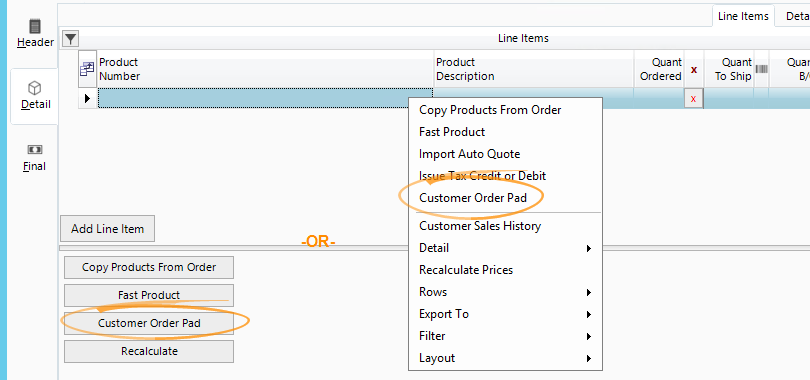Screen dimensions: 810x380
Task: Click the Recalculate button
Action: coord(149,351)
